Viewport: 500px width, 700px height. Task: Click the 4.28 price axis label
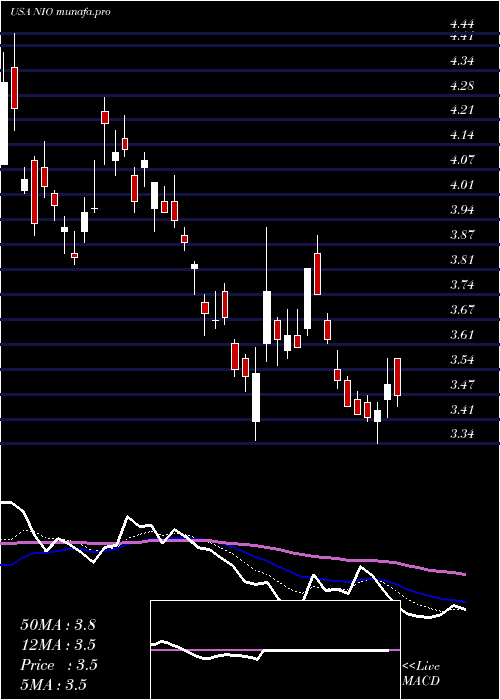click(x=462, y=86)
